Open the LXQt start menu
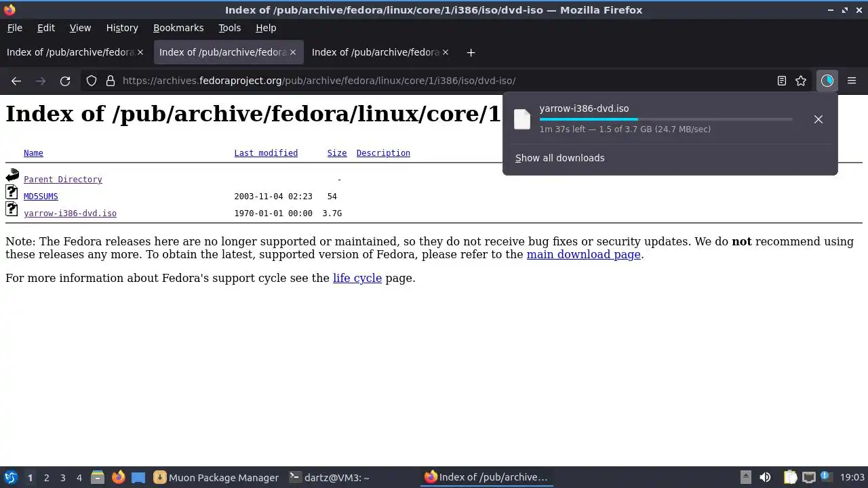 click(x=10, y=477)
